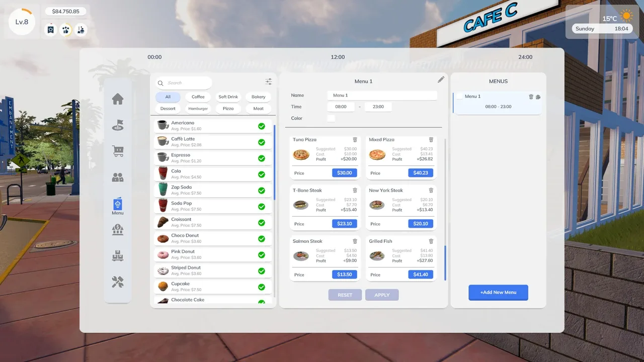Duplicate Menu 1 with the copy icon
The width and height of the screenshot is (644, 362).
pos(538,97)
